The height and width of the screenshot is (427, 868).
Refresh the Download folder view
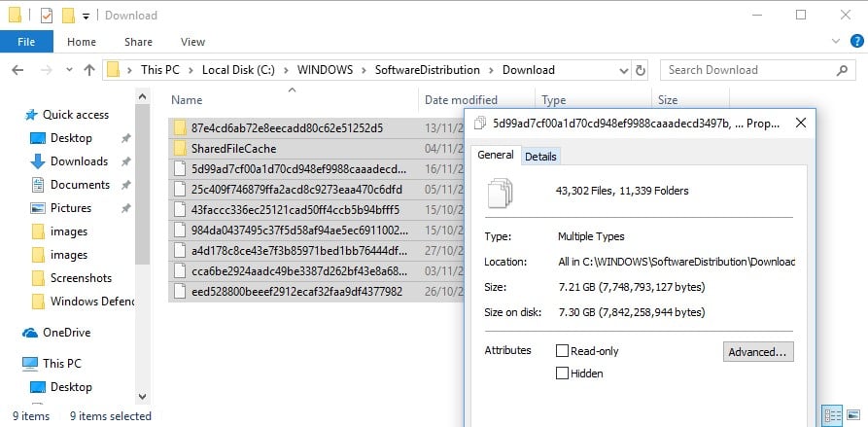[641, 70]
